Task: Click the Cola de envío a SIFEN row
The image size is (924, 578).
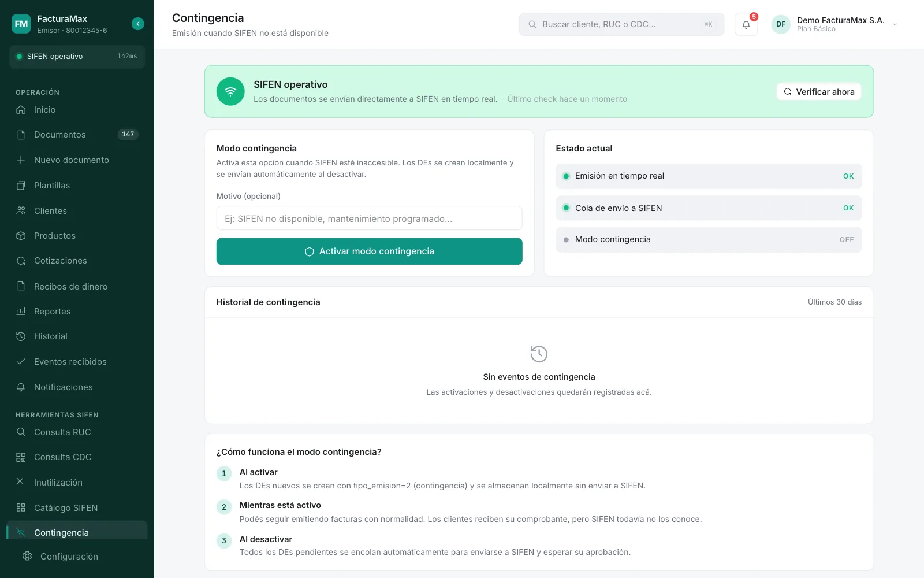Action: click(x=709, y=208)
